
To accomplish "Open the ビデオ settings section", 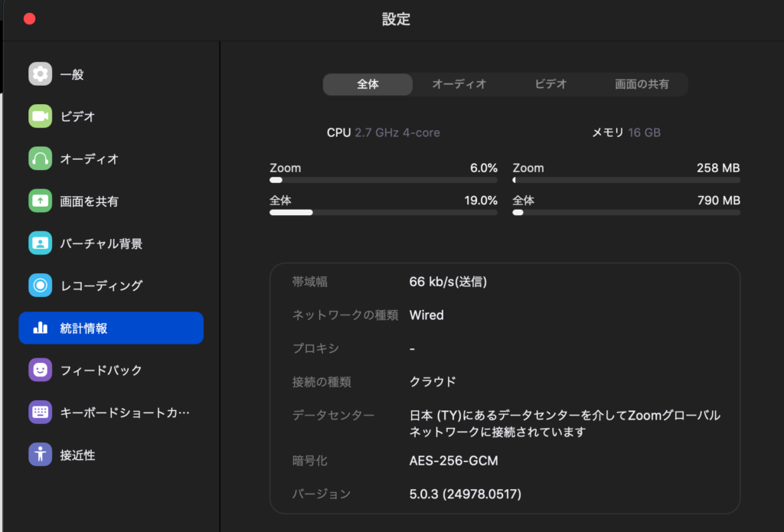I will point(111,116).
